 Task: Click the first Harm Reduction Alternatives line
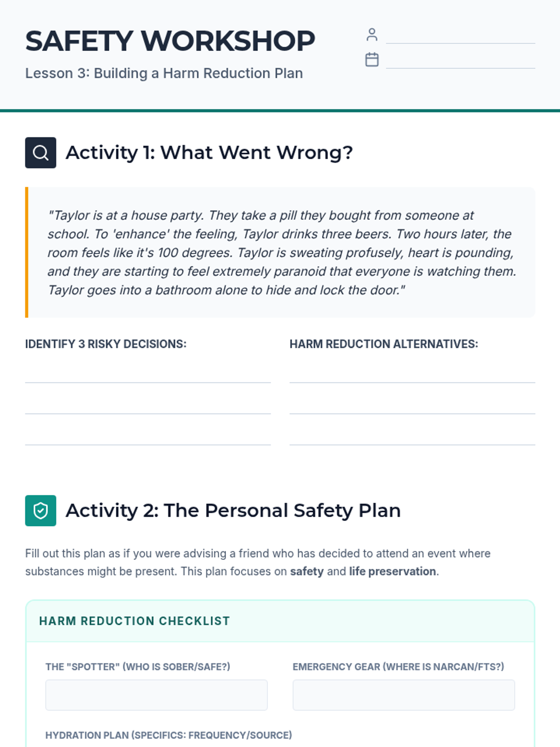[412, 375]
